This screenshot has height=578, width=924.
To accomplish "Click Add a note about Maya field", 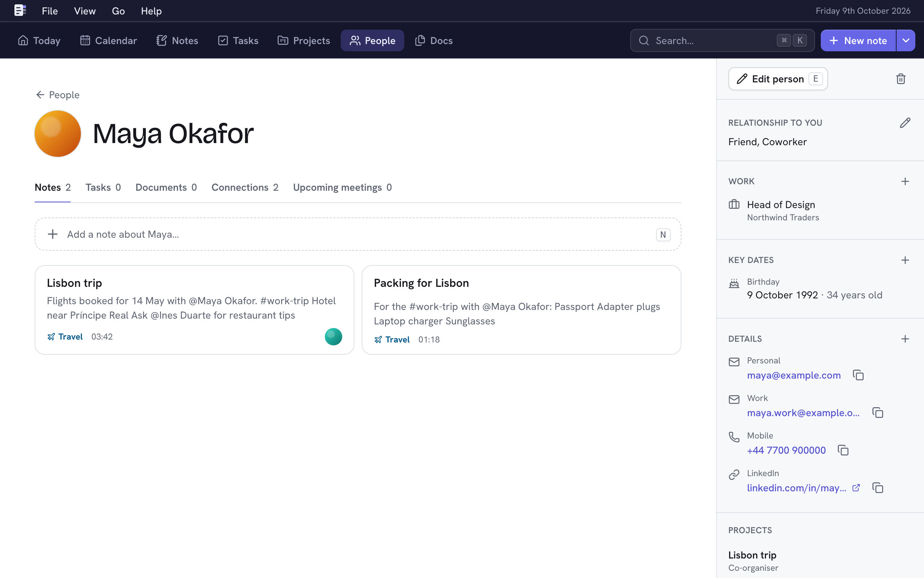I will tap(358, 234).
